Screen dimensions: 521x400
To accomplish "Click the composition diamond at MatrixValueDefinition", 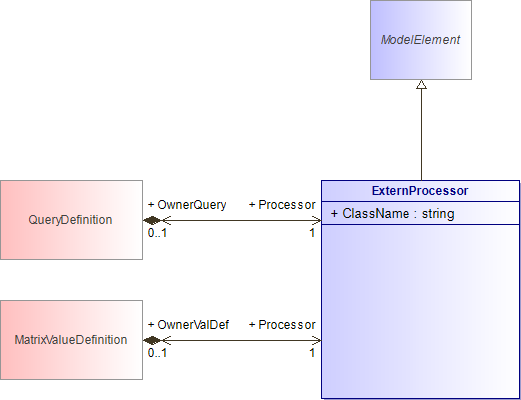I will click(x=152, y=340).
